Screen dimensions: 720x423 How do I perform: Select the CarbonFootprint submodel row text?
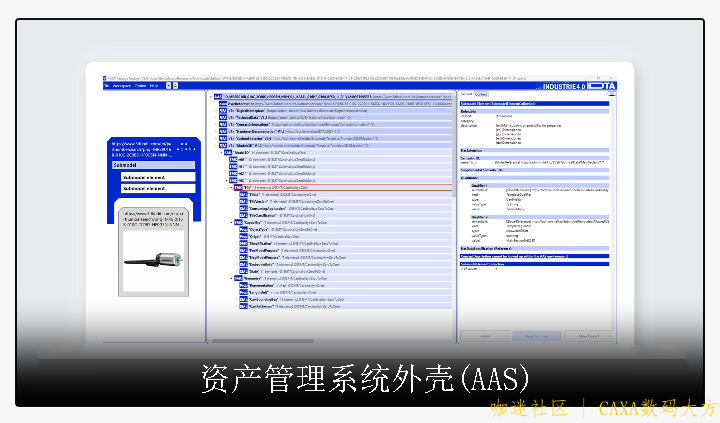(x=303, y=138)
